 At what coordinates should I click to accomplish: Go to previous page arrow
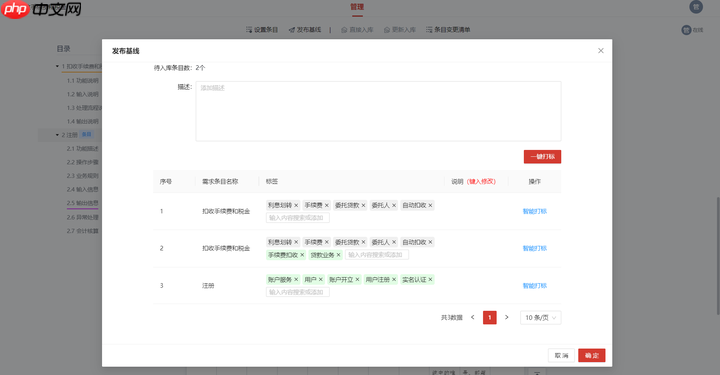tap(472, 318)
